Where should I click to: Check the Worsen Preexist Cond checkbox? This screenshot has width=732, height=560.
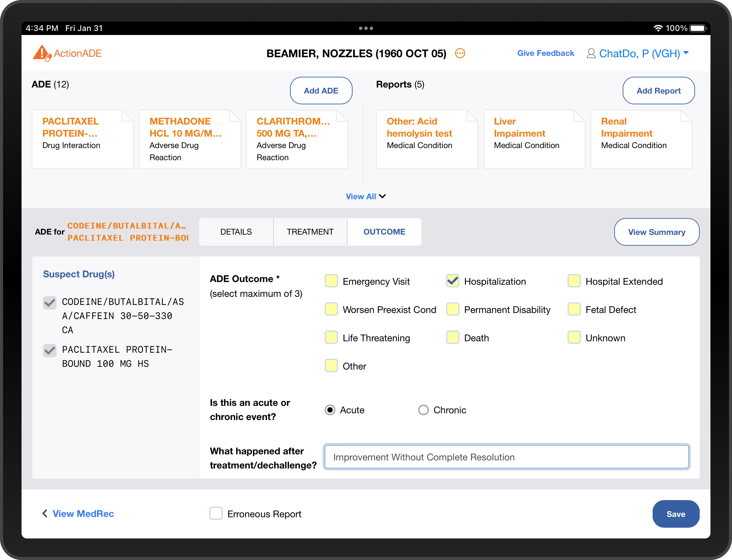click(x=331, y=309)
